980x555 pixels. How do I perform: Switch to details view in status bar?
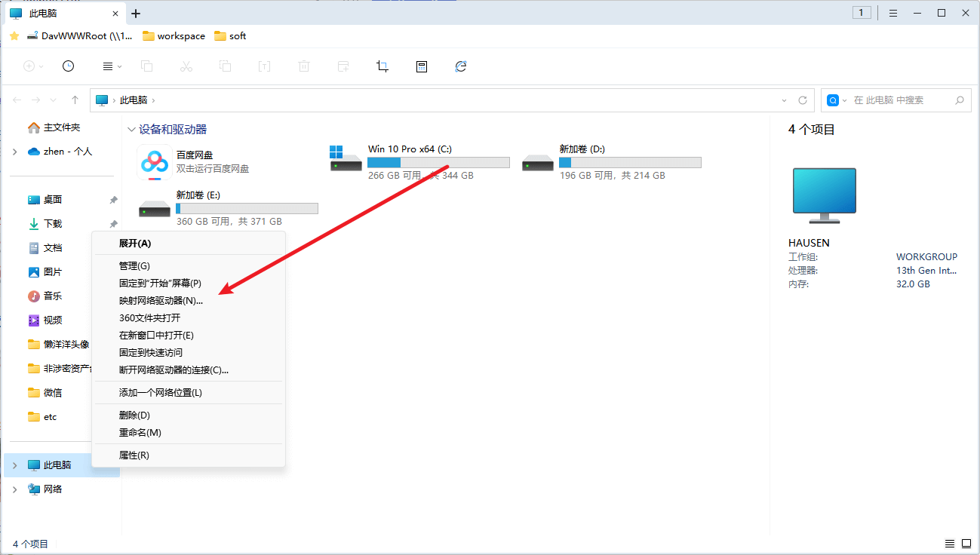(x=949, y=544)
